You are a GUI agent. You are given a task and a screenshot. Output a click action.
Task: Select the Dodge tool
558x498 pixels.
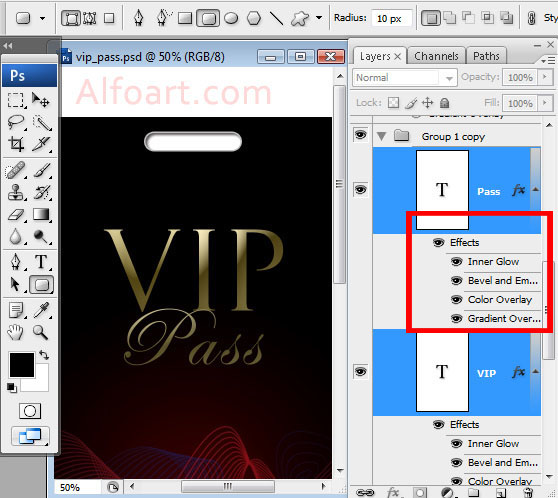coord(41,236)
